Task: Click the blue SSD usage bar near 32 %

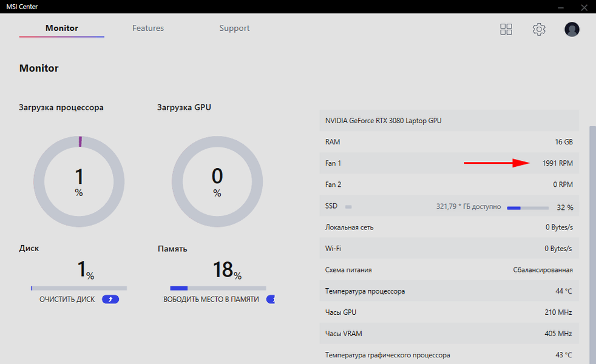Action: click(x=527, y=207)
